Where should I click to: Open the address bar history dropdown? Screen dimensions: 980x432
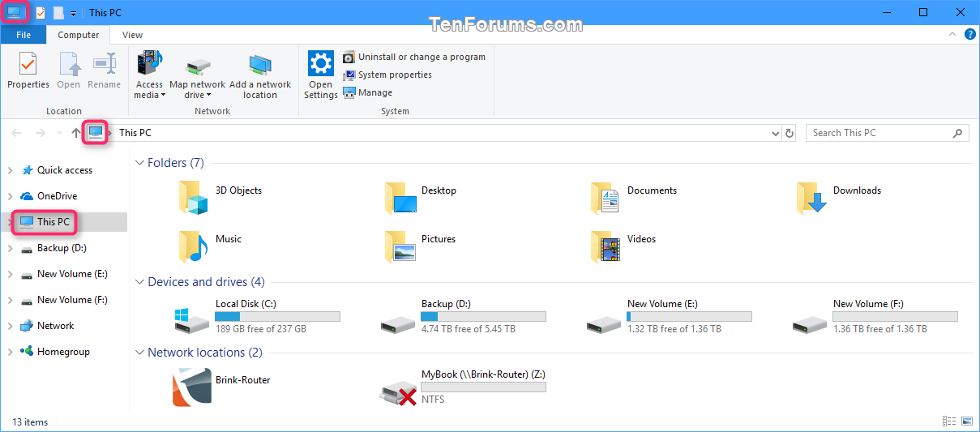774,133
